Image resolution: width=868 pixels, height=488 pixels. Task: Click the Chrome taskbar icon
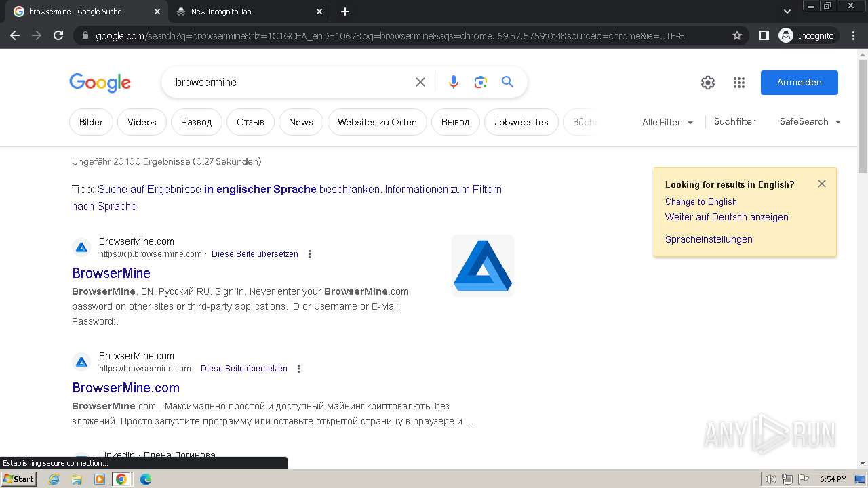pos(121,479)
